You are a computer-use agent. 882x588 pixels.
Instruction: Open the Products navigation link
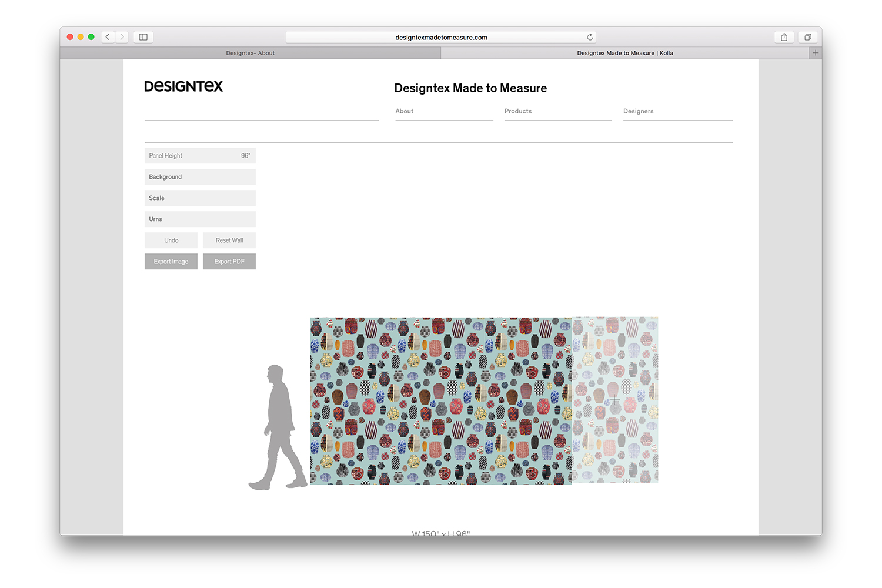pos(518,111)
